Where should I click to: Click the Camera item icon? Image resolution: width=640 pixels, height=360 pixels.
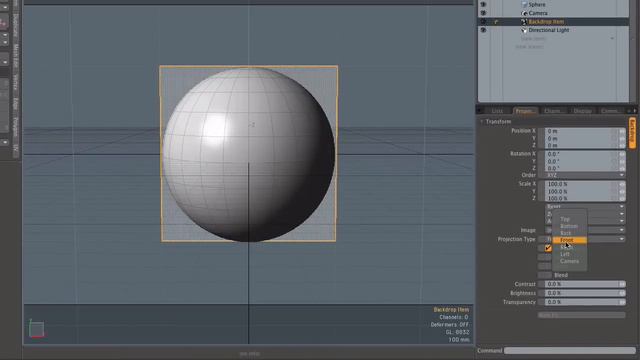click(x=524, y=13)
